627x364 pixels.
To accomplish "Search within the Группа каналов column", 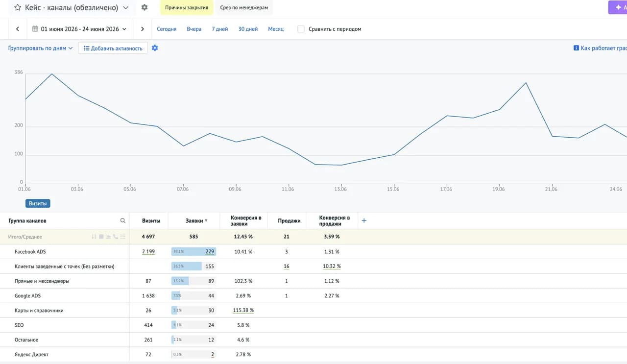I will [x=123, y=221].
